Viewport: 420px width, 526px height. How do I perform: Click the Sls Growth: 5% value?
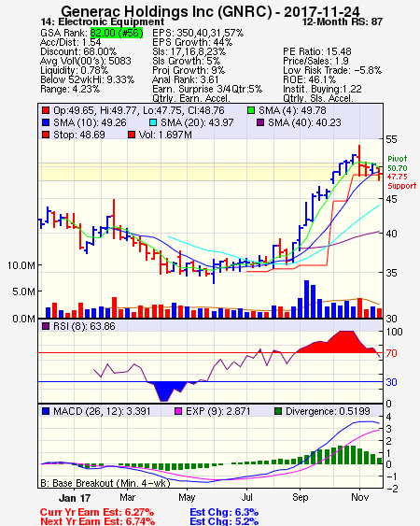point(187,61)
